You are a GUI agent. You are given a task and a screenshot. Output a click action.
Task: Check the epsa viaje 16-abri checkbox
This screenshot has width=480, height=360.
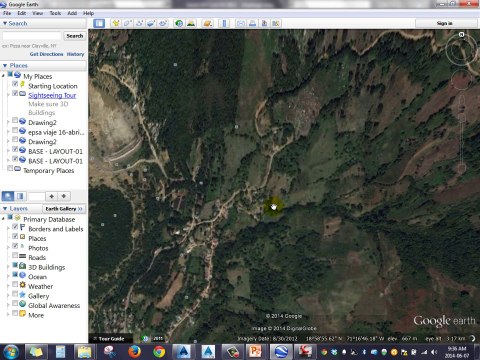click(15, 130)
